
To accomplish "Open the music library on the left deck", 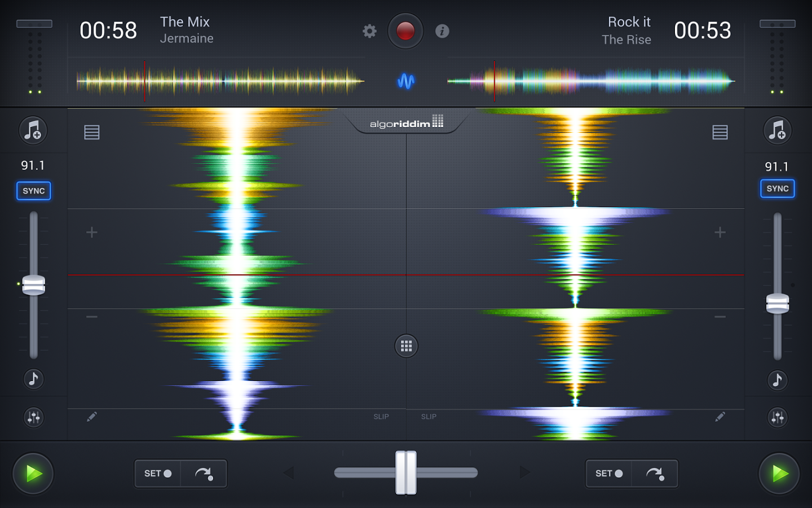I will (x=33, y=130).
